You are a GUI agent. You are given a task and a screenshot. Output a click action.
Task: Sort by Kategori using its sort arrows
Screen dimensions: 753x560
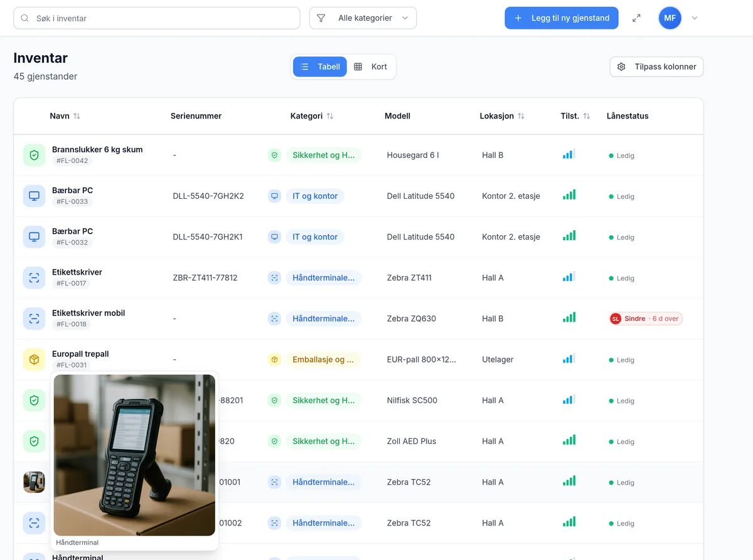330,116
